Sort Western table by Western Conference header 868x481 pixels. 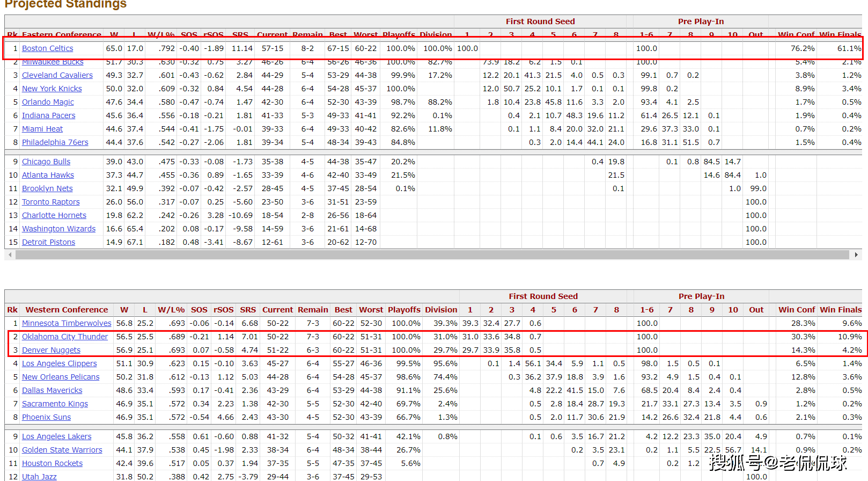pos(67,310)
